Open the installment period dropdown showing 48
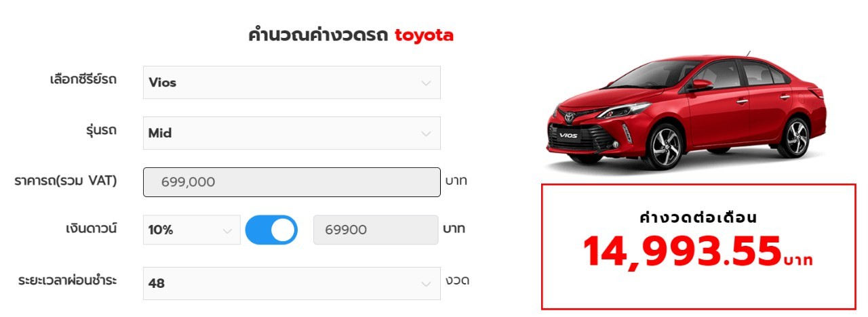The height and width of the screenshot is (317, 868). [292, 284]
